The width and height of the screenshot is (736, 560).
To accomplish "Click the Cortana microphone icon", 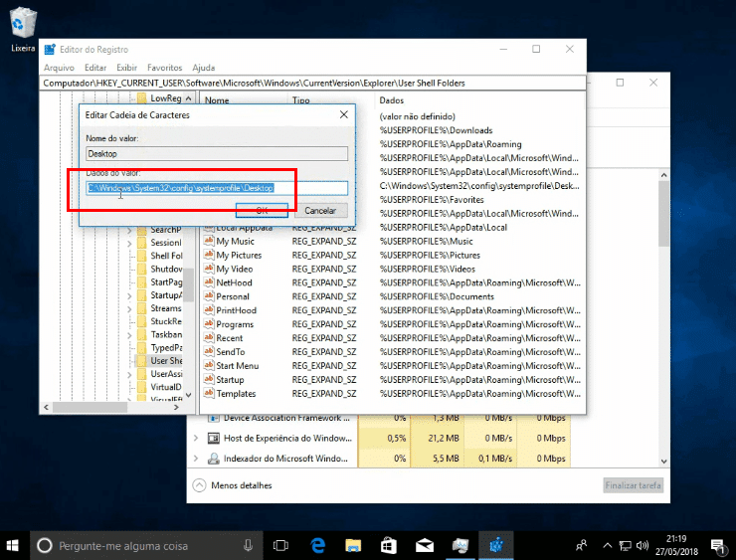I will [249, 545].
